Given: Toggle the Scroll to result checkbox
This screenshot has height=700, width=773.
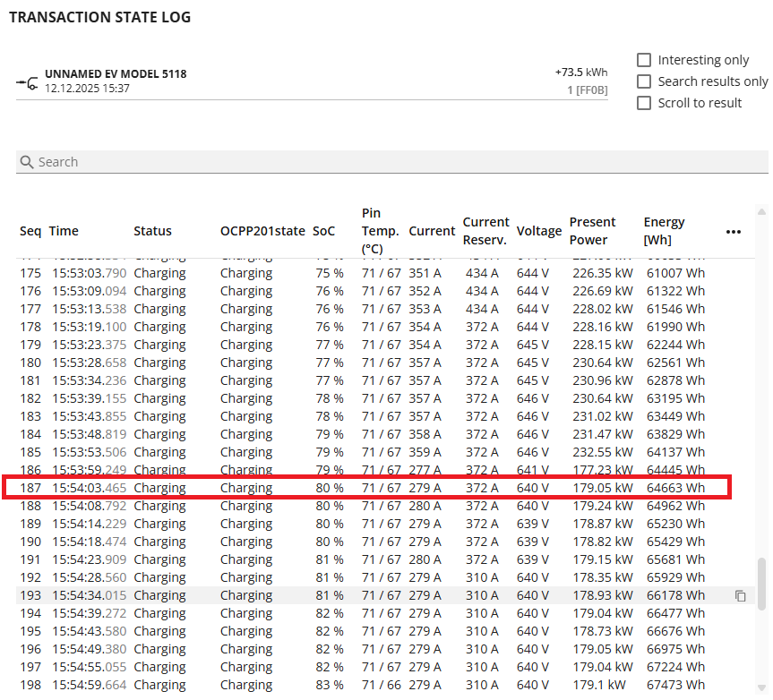Looking at the screenshot, I should (644, 103).
